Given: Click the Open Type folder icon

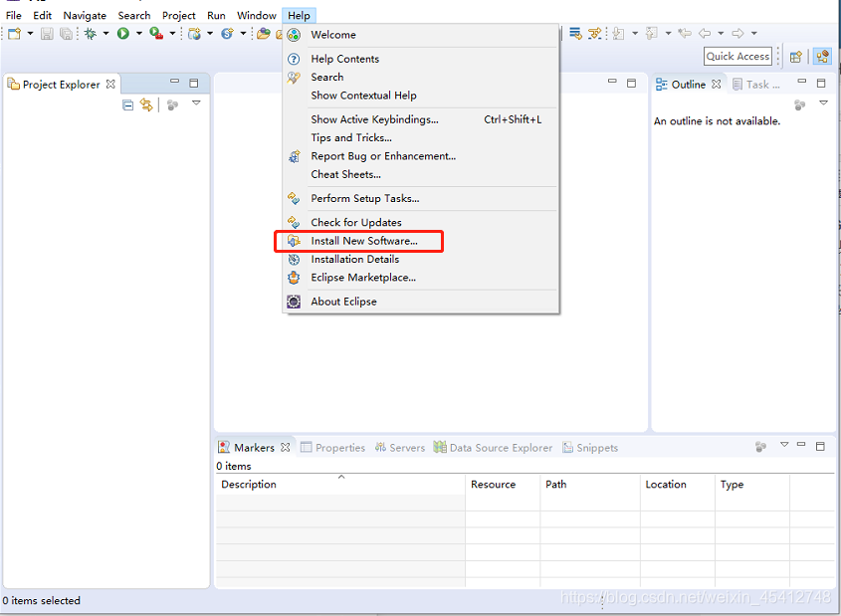Looking at the screenshot, I should point(264,34).
